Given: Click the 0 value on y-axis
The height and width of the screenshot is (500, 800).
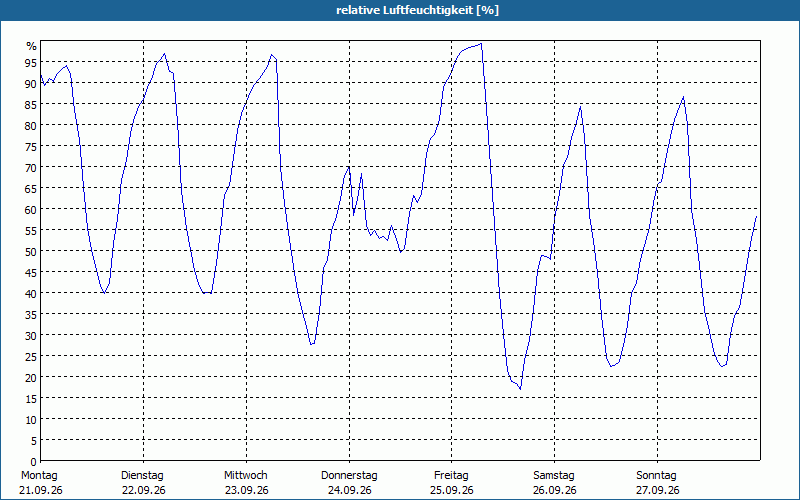Looking at the screenshot, I should pos(34,461).
